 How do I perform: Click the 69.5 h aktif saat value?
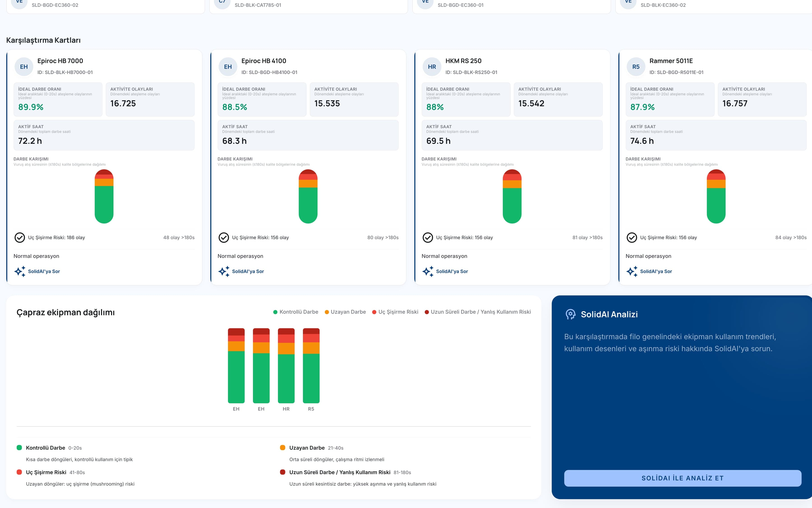click(438, 141)
